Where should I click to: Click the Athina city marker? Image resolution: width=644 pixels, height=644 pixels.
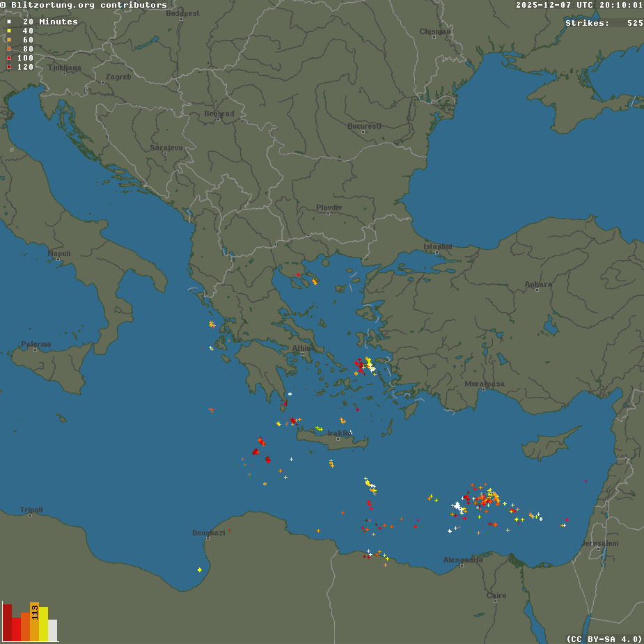(x=302, y=354)
